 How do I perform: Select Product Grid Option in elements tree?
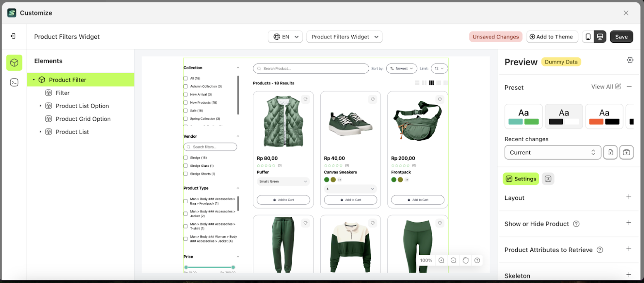pos(83,119)
